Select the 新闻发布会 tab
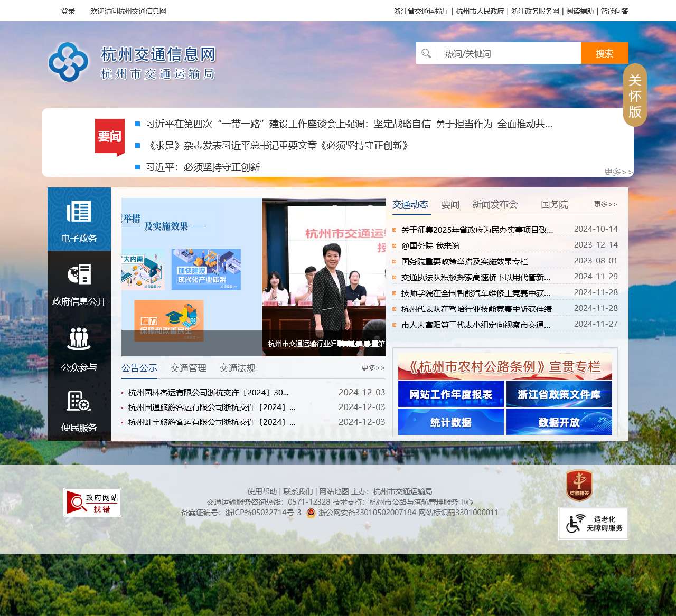Screen dimensions: 676x616 (x=495, y=204)
